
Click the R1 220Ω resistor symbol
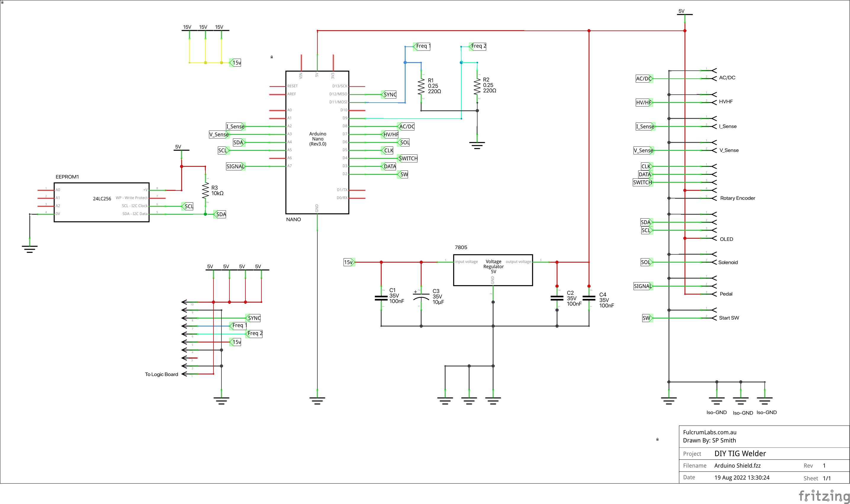[x=421, y=87]
